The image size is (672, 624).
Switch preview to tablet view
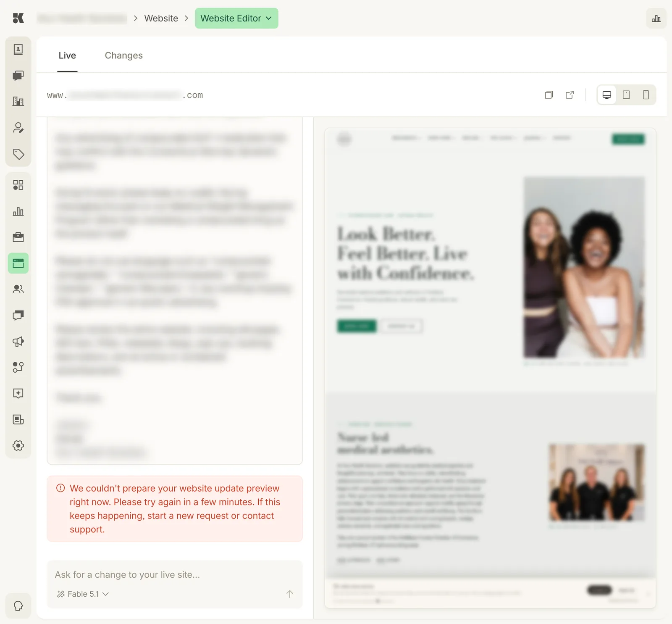626,95
